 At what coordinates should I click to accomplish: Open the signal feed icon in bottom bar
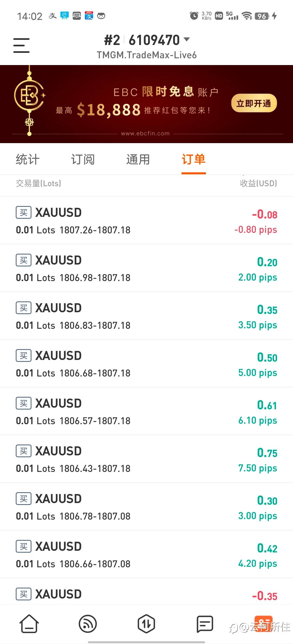coord(88,623)
